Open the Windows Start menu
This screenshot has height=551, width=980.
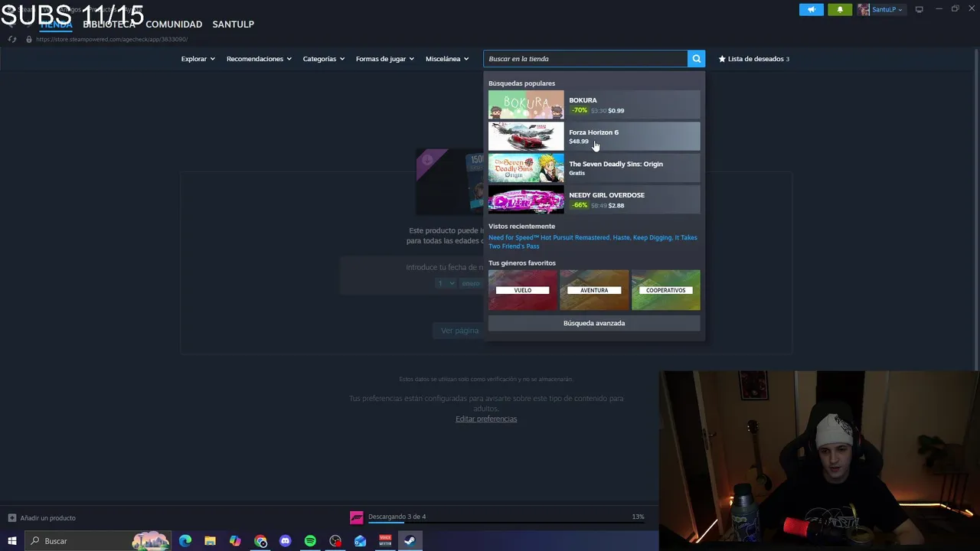pyautogui.click(x=11, y=541)
